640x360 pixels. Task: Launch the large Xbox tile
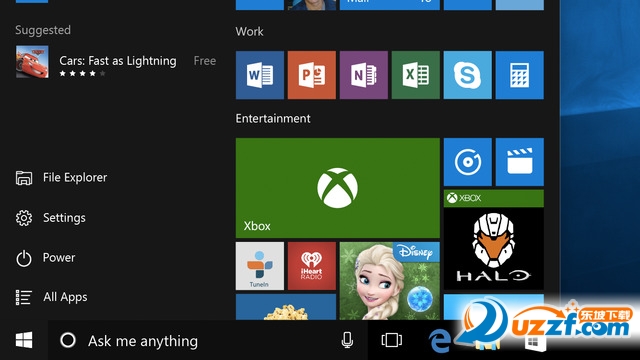(338, 188)
